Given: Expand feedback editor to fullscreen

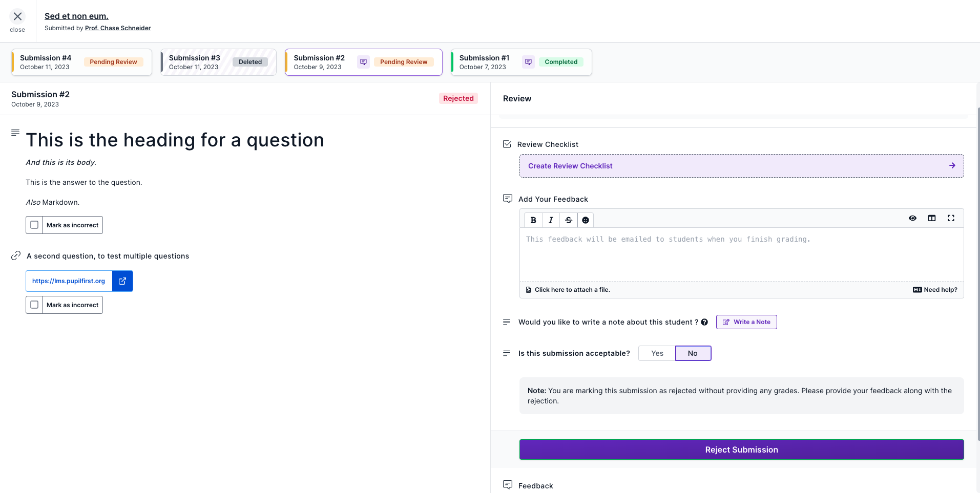Looking at the screenshot, I should [951, 218].
